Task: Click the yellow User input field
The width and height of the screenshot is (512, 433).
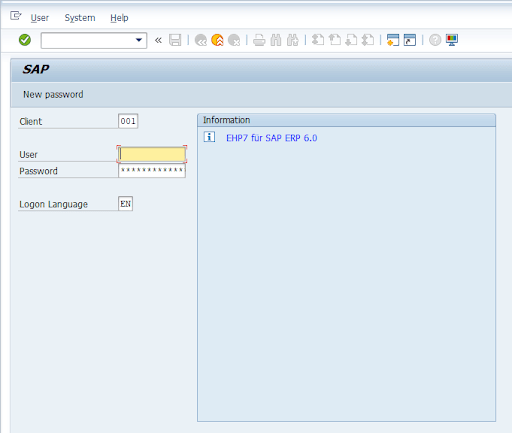Action: [x=152, y=154]
